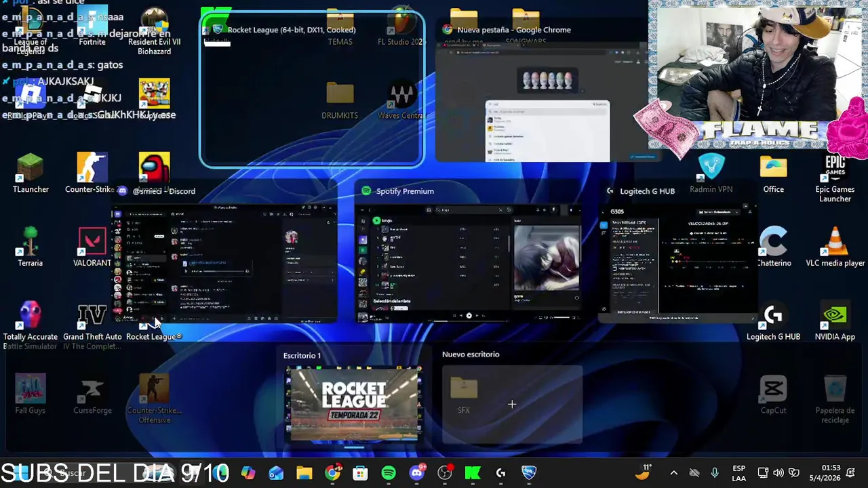Viewport: 868px width, 488px height.
Task: Click the Terraria desktop icon
Action: pyautogui.click(x=31, y=247)
